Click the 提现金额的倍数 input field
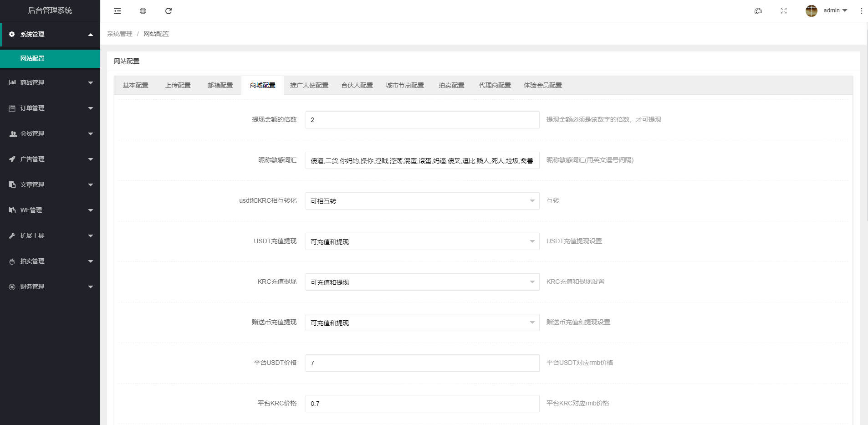The height and width of the screenshot is (425, 868). coord(422,120)
